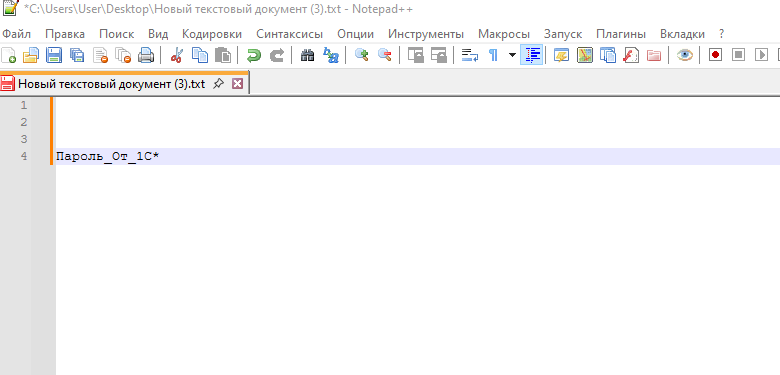
Task: Open the Вид menu
Action: 158,34
